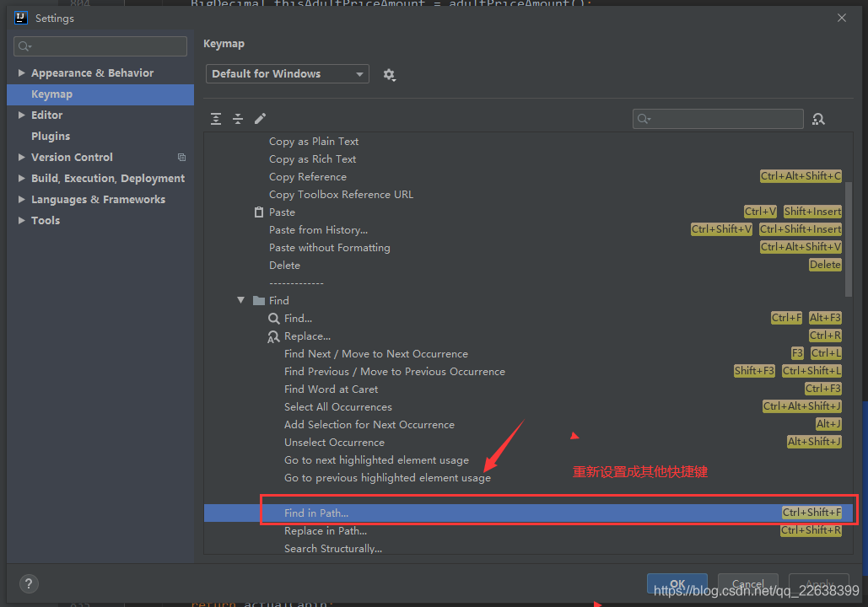This screenshot has height=607, width=868.
Task: Expand Languages & Frameworks arrow
Action: pos(21,199)
